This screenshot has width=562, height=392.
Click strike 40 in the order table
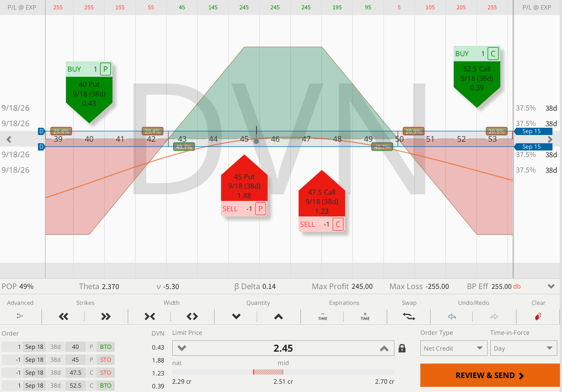click(75, 347)
